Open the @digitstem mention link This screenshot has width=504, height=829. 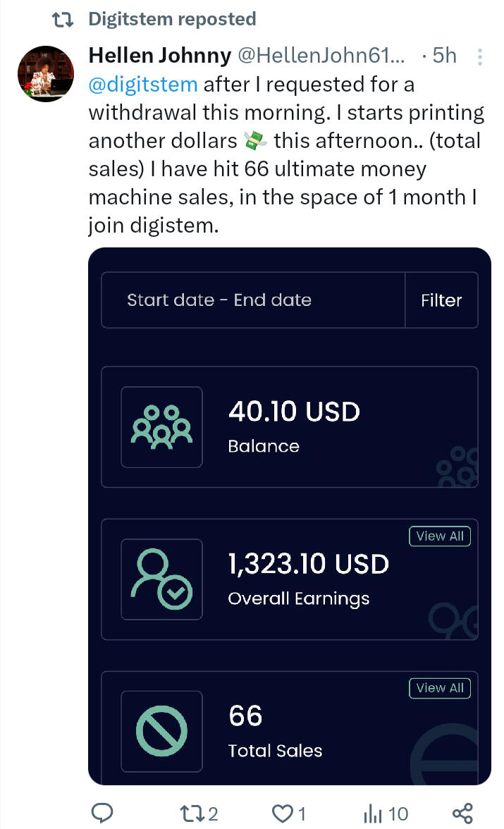[143, 85]
